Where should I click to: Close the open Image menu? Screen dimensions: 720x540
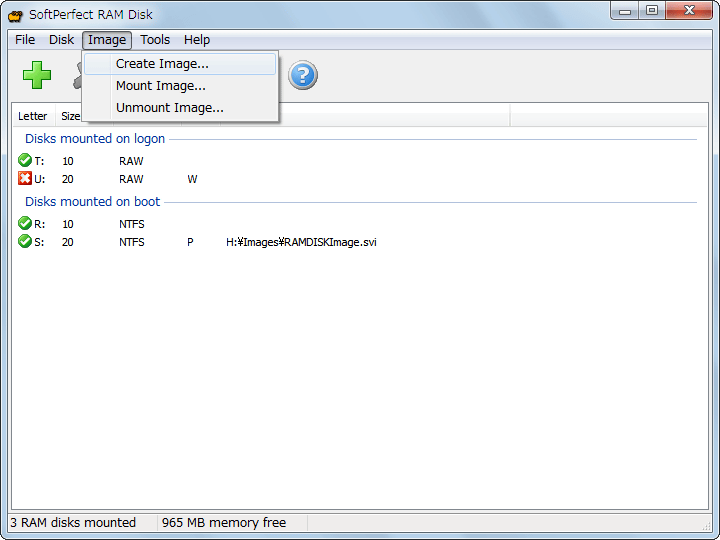point(107,40)
